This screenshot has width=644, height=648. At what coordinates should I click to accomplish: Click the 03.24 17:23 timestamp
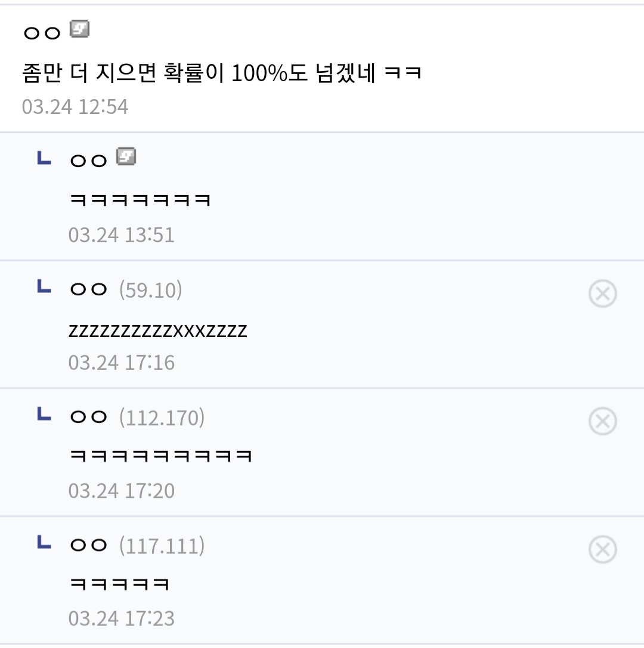(x=122, y=619)
